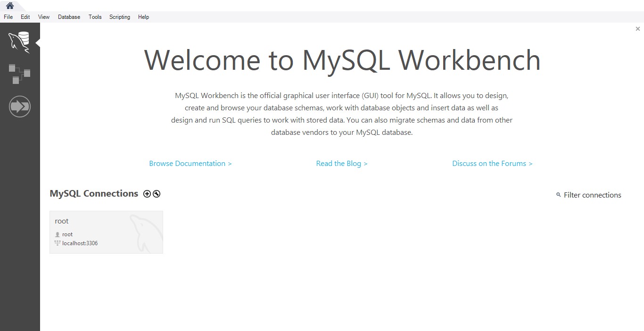The height and width of the screenshot is (331, 644).
Task: Open the Database menu
Action: pyautogui.click(x=69, y=17)
